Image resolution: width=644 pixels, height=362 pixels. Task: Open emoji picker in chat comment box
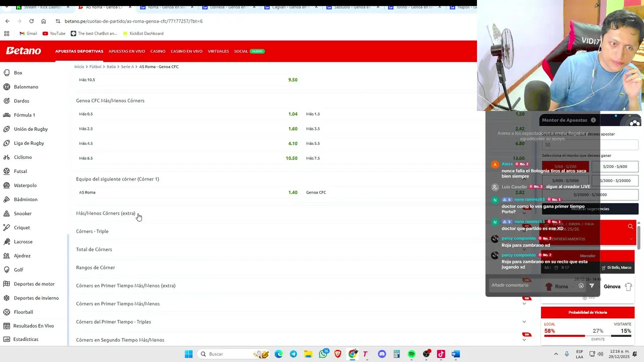[581, 286]
